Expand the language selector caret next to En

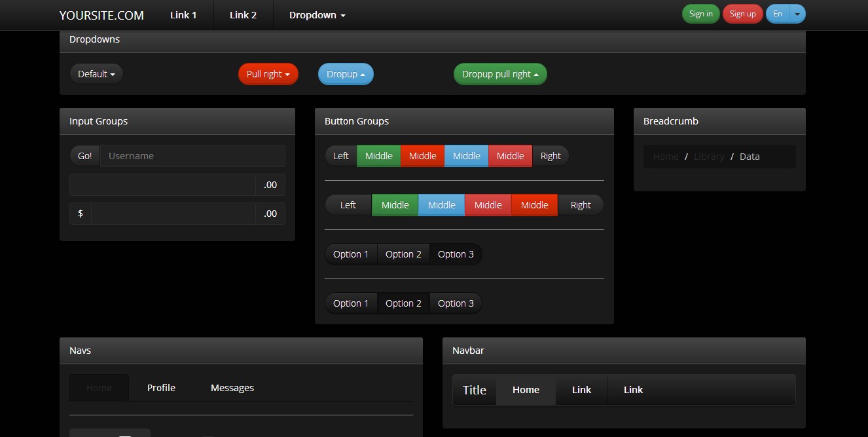[x=797, y=13]
